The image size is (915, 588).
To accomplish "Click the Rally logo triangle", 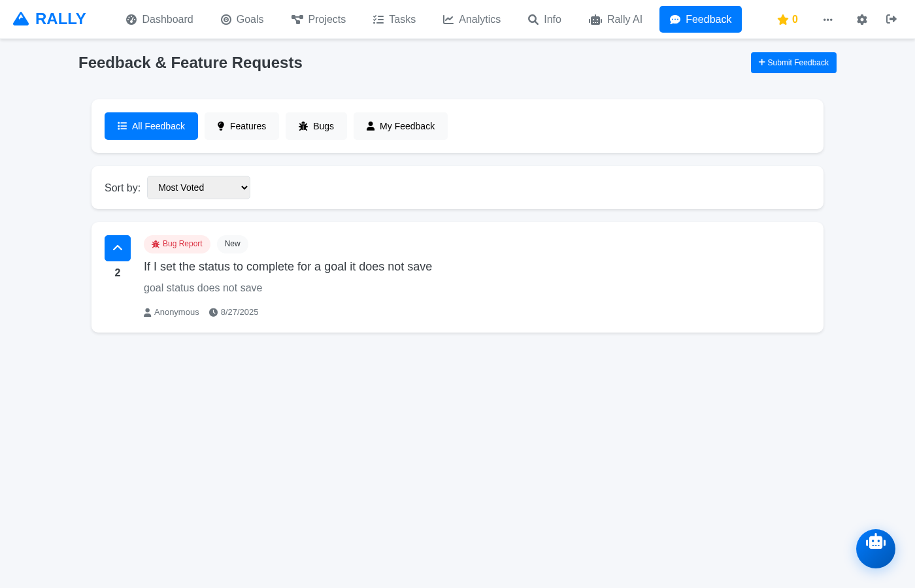I will pos(21,18).
